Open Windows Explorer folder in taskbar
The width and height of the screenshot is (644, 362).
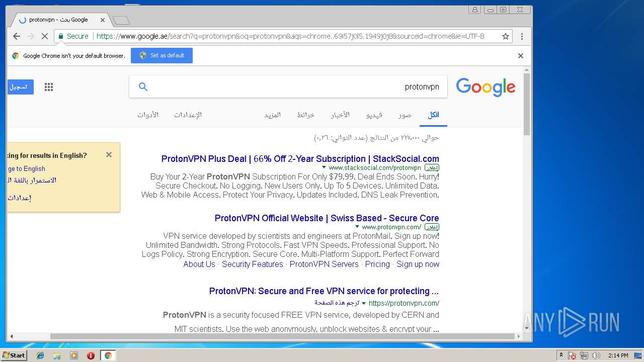[57, 355]
